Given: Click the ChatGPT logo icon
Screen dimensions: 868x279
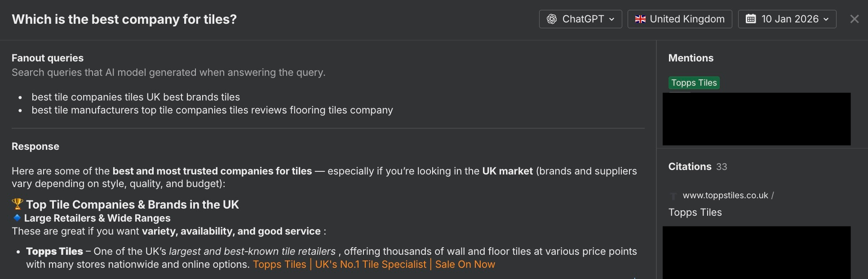Looking at the screenshot, I should (552, 19).
